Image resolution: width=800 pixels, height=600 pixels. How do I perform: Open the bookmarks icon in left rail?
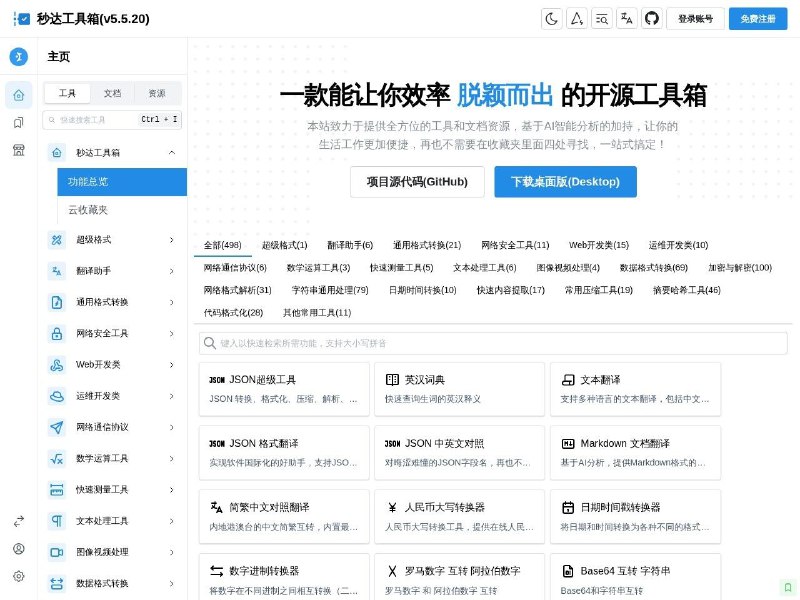pyautogui.click(x=19, y=122)
